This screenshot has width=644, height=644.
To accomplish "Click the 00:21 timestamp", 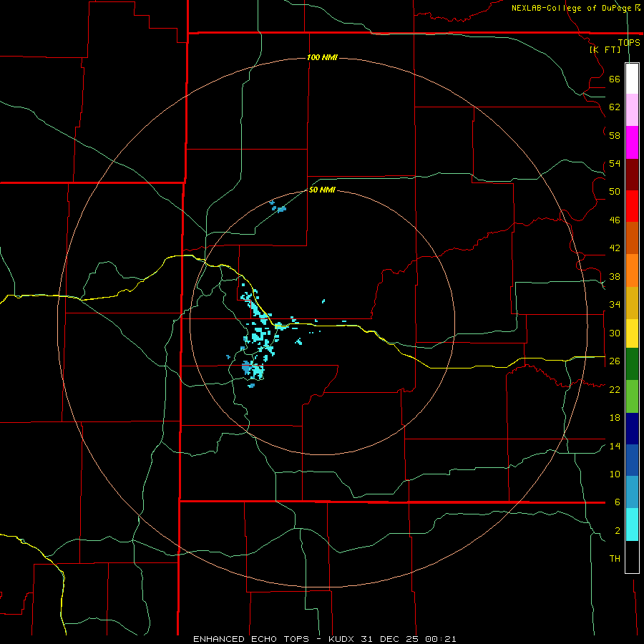I will [x=440, y=639].
